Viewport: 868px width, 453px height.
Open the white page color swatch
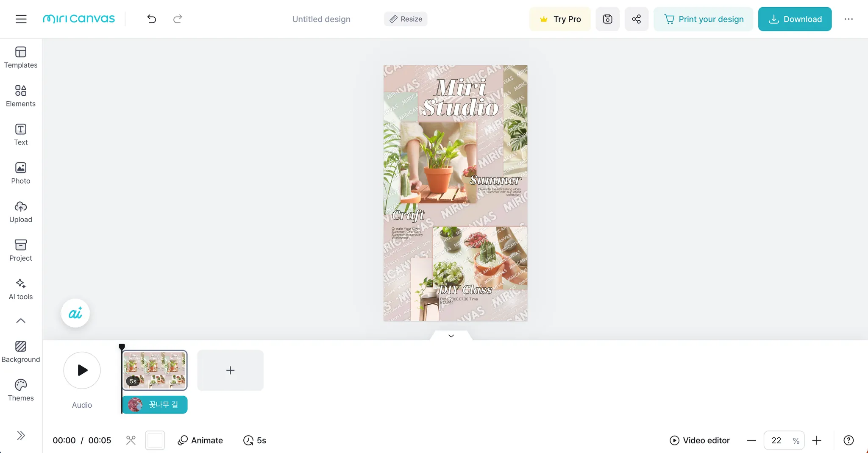155,440
